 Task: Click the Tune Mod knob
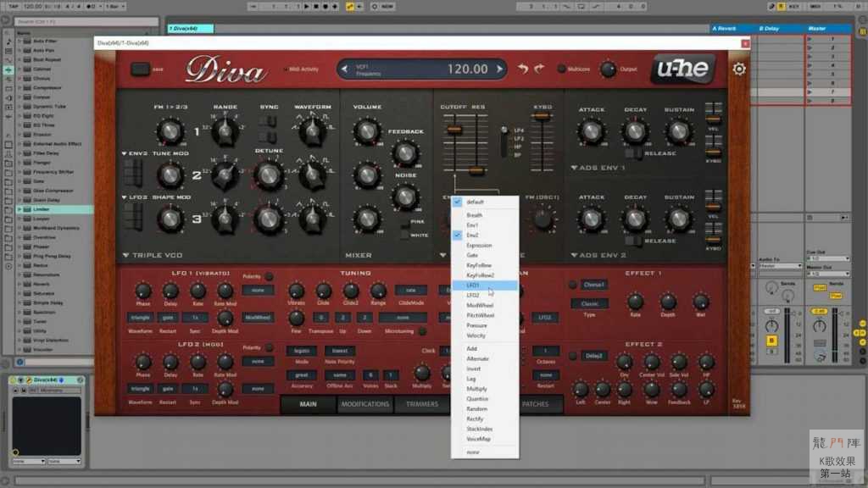170,175
